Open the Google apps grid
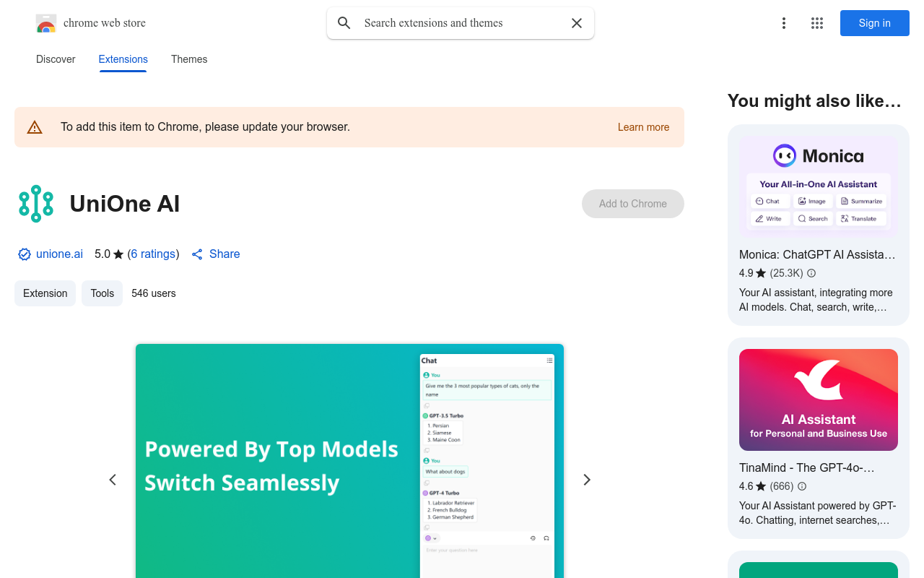Screen dimensions: 924x578 817,23
